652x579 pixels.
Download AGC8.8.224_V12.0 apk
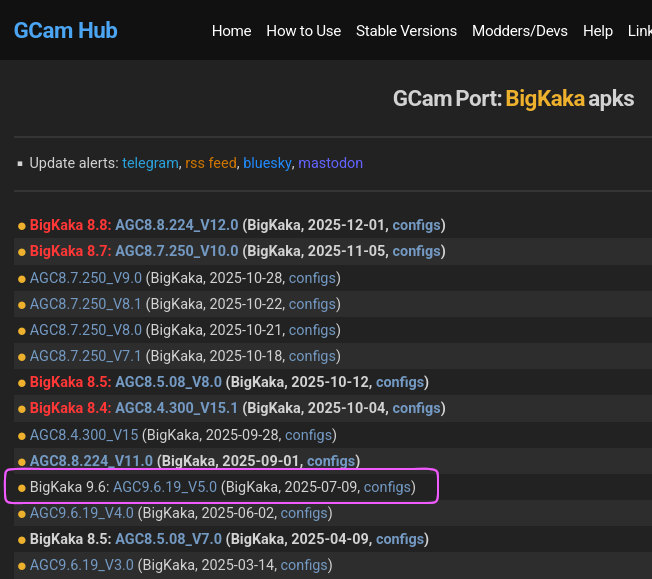[x=176, y=225]
